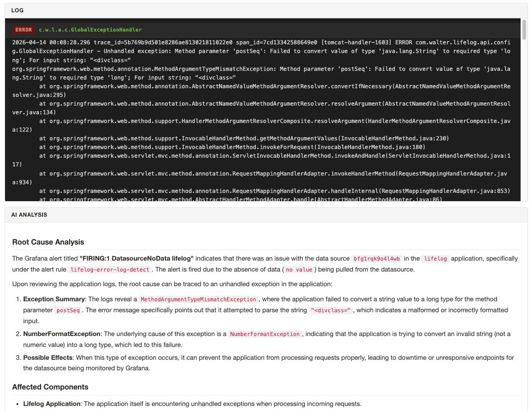
Task: Click the Exception Summary list item label
Action: click(54, 299)
